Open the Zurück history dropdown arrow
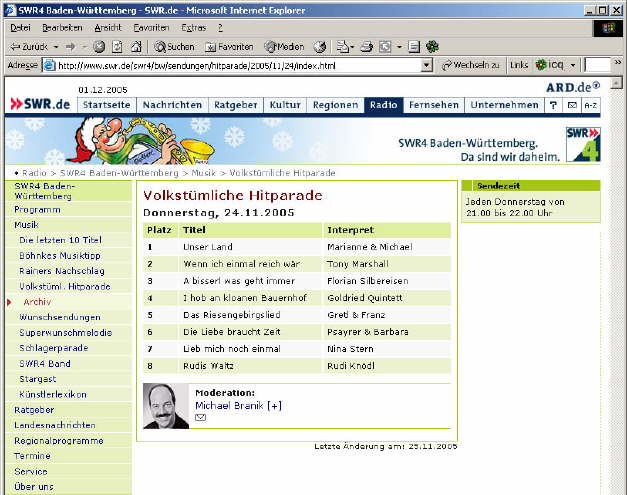Image resolution: width=627 pixels, height=495 pixels. click(x=56, y=47)
